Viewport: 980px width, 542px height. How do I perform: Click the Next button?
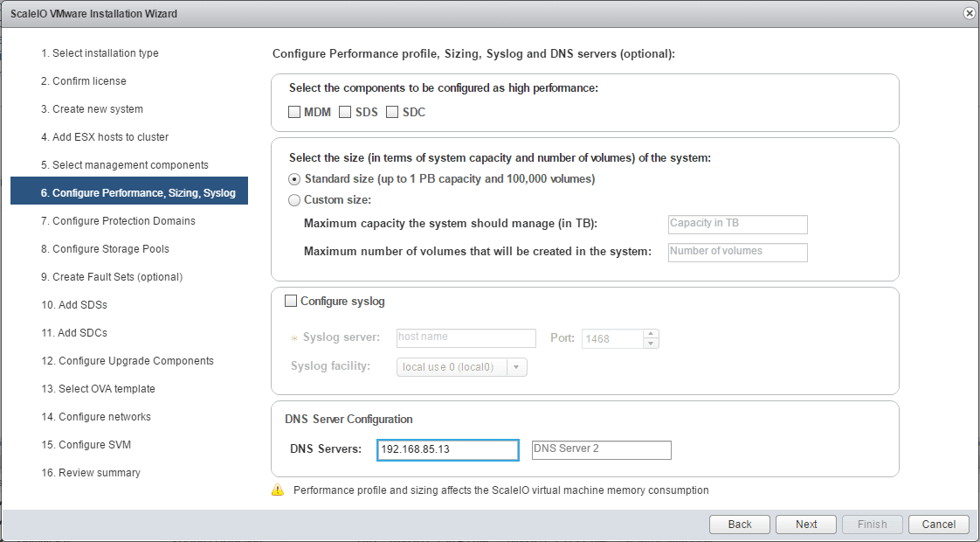[806, 525]
